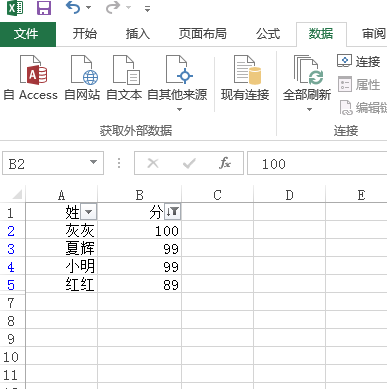Open sorted filter dropdown for 分 column
The image size is (387, 389).
pos(173,212)
